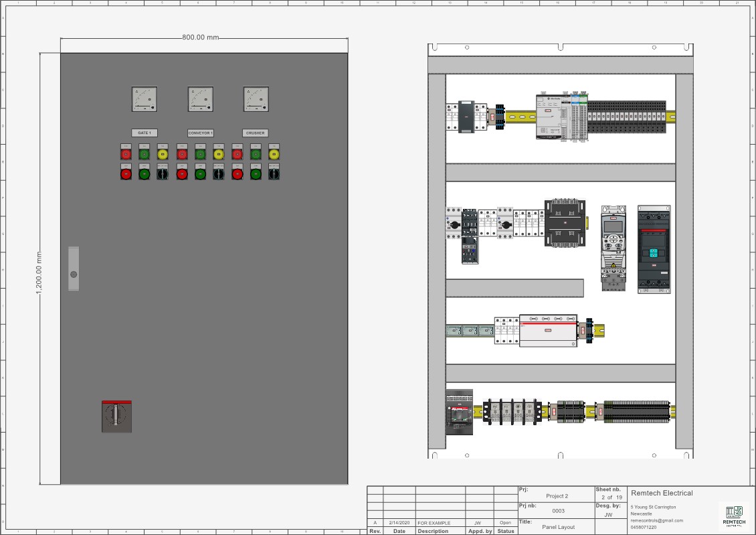Click the phone number 0458071220
756x535 pixels.
point(643,527)
